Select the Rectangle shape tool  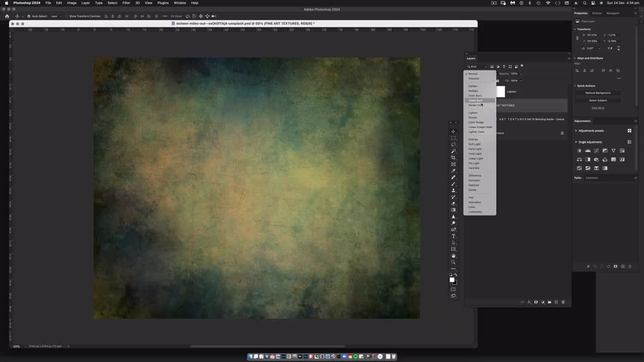click(x=453, y=249)
